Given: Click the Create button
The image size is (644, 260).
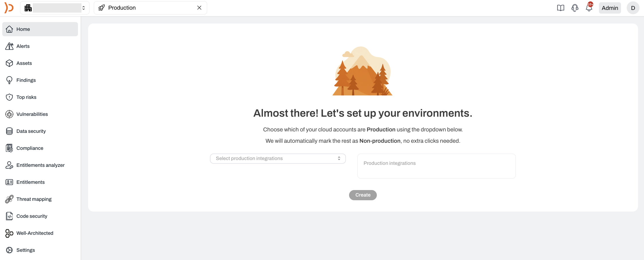Looking at the screenshot, I should pyautogui.click(x=363, y=195).
